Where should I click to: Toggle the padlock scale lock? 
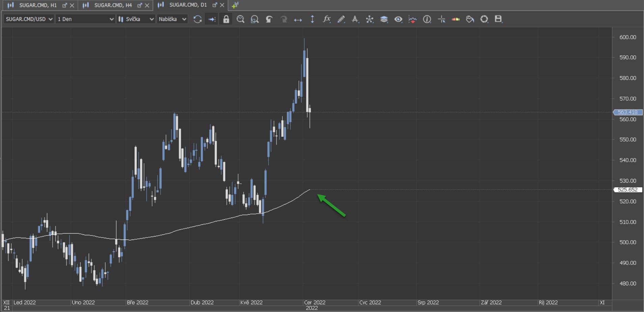226,19
